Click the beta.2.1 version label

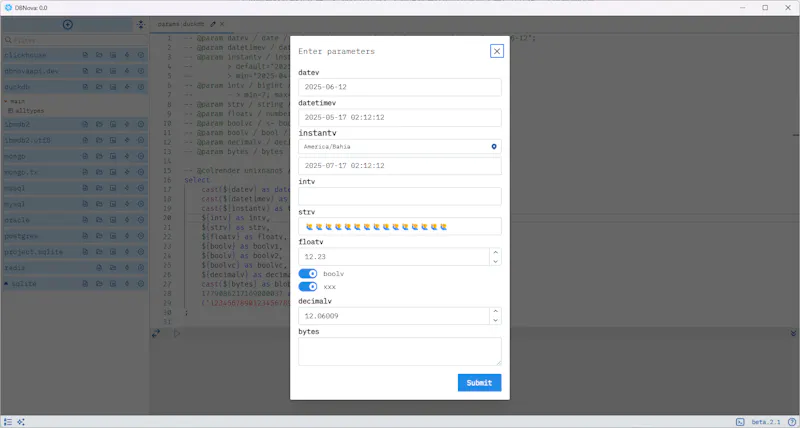[766, 422]
